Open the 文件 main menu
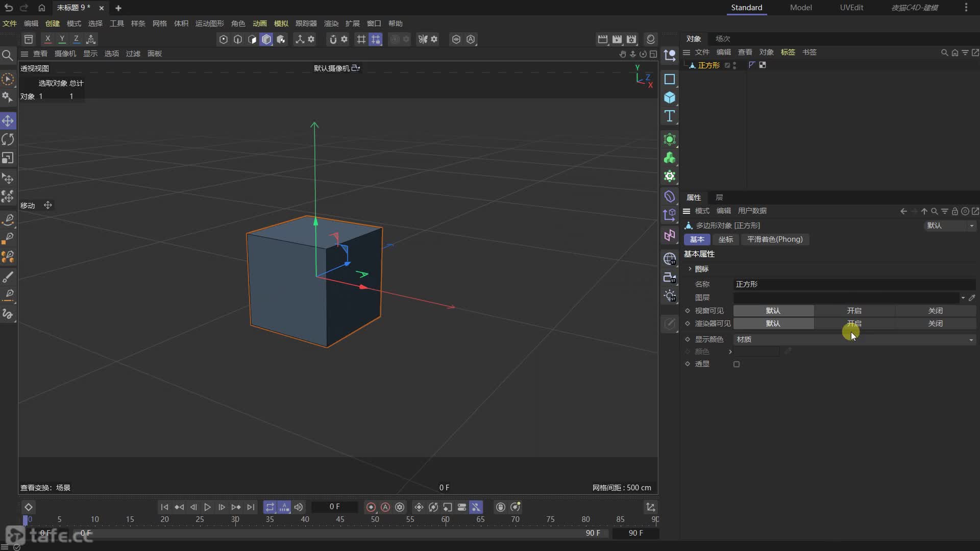The width and height of the screenshot is (980, 551). click(10, 23)
